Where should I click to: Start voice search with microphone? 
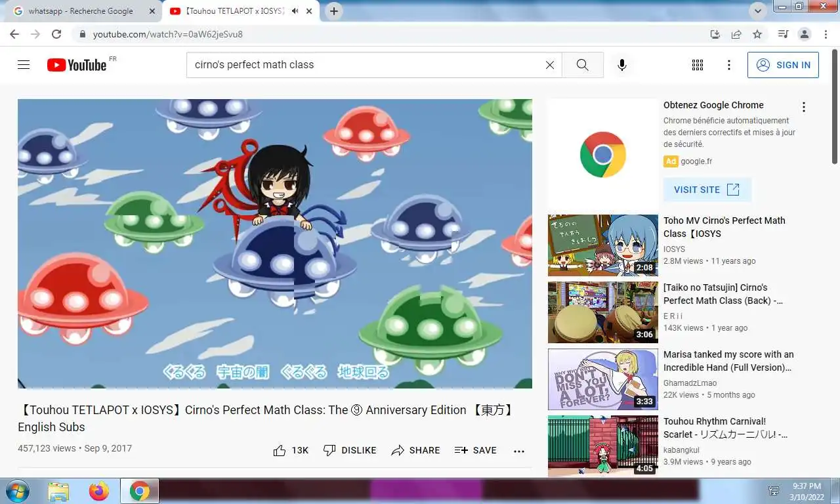622,65
